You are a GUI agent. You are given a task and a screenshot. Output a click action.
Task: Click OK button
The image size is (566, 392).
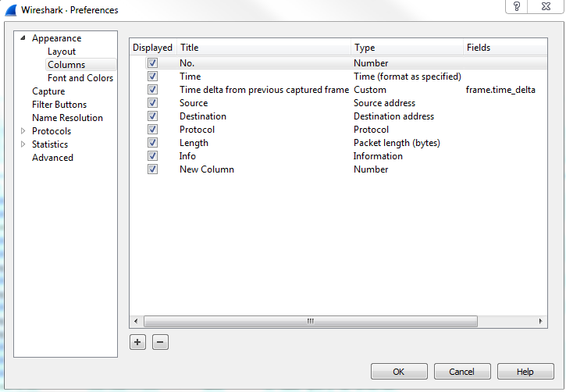click(x=399, y=372)
